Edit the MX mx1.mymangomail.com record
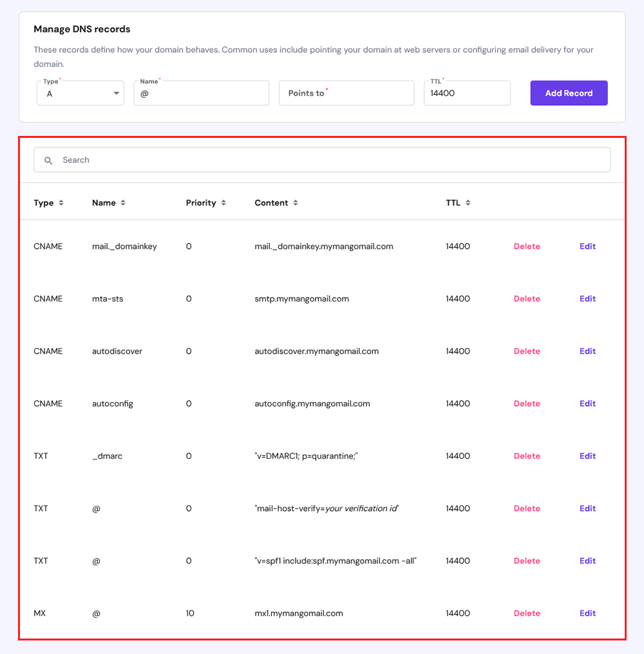Screen dimensions: 644x654 (x=587, y=613)
